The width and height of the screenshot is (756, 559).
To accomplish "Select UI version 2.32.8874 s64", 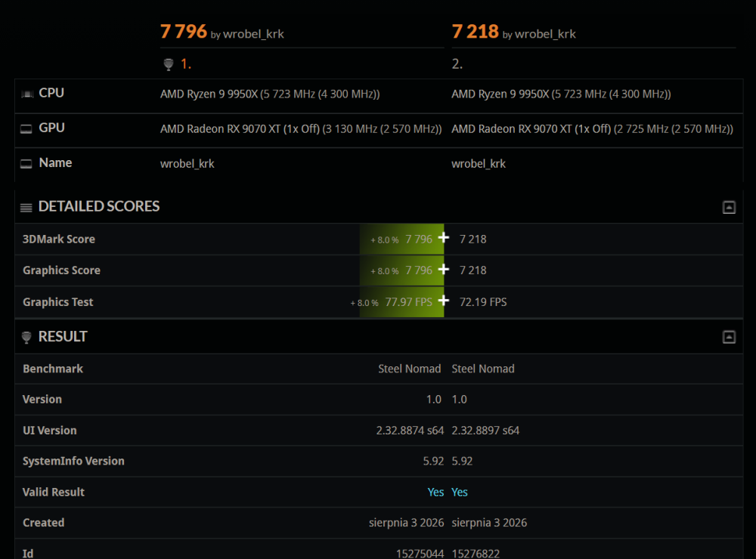I will tap(410, 431).
